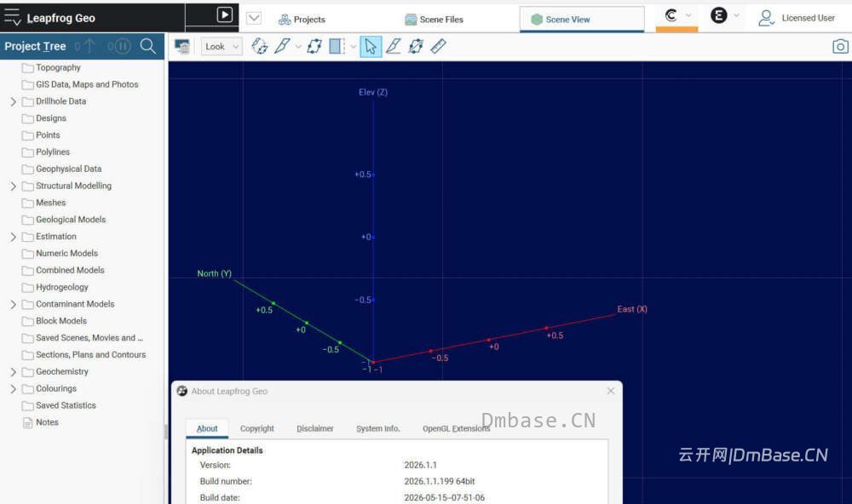Click the moving plane tool icon
The image size is (852, 504).
coord(314,46)
